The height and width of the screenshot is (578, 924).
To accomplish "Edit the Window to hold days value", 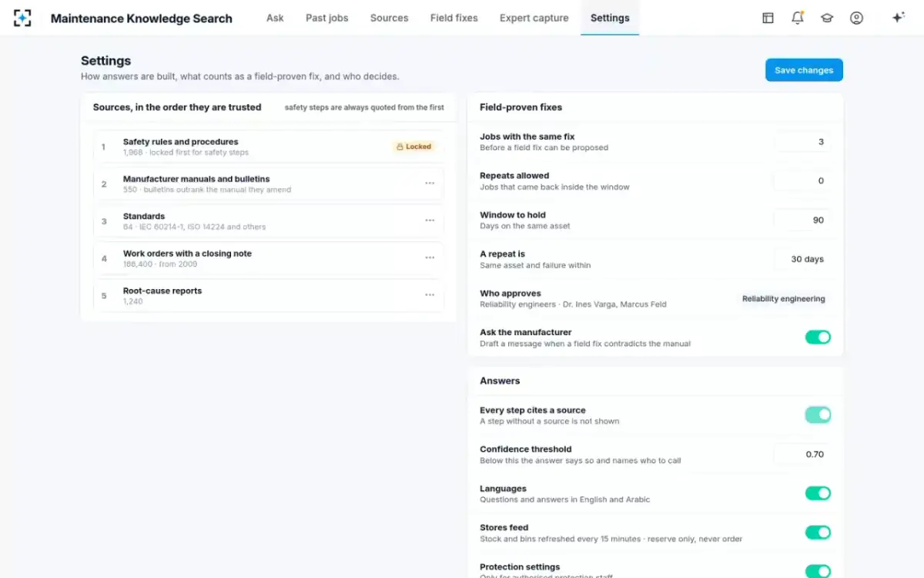I will coord(802,220).
